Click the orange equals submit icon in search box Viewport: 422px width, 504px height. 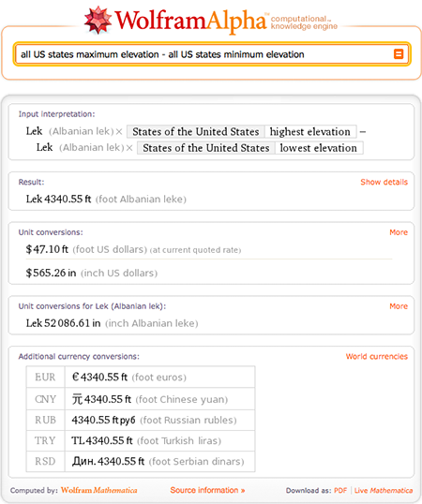click(x=399, y=54)
